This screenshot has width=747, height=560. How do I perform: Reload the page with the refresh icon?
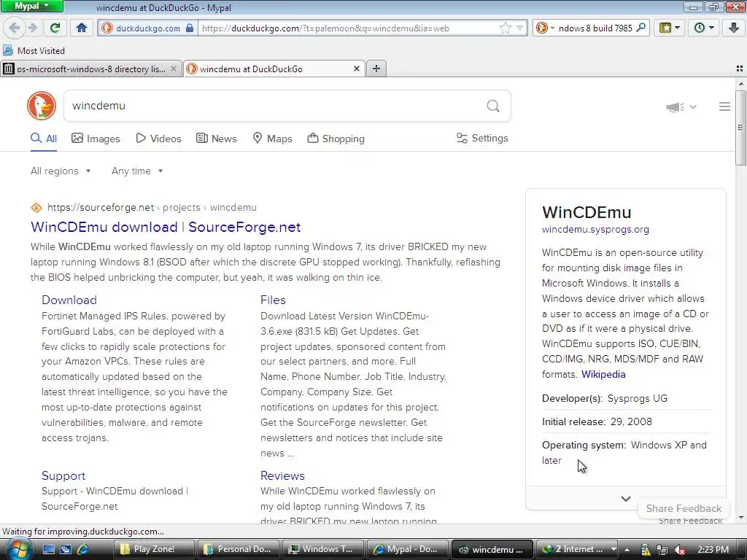[x=55, y=28]
